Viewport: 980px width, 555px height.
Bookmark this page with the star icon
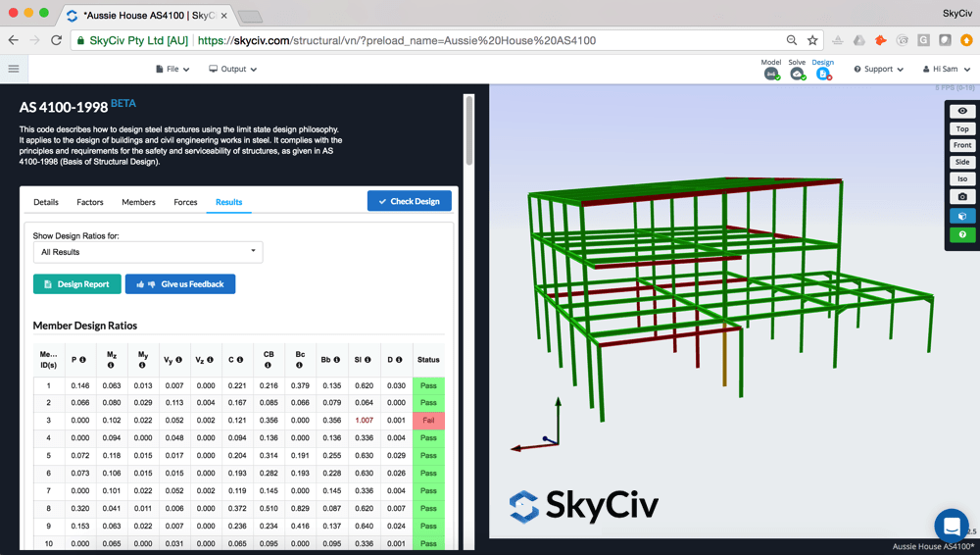(x=812, y=40)
